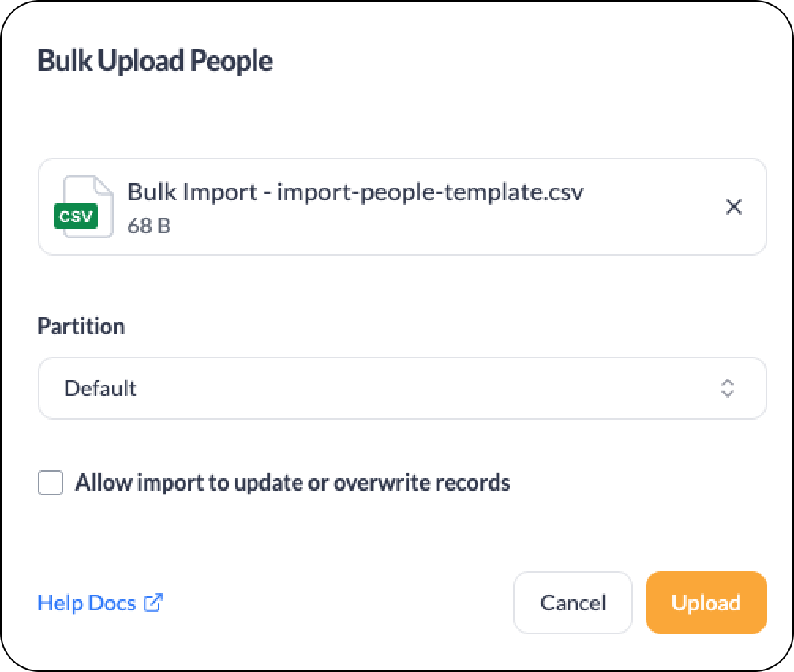
Task: Open the external link icon beside Help Docs
Action: click(153, 603)
